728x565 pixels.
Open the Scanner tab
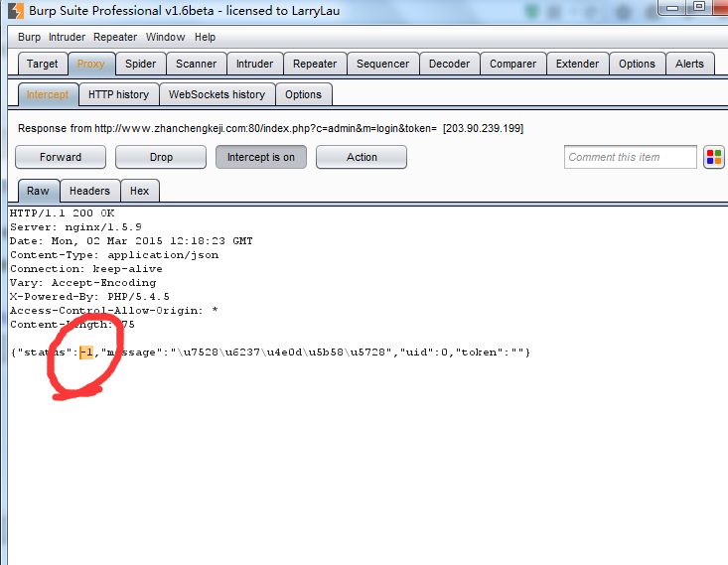pyautogui.click(x=196, y=64)
